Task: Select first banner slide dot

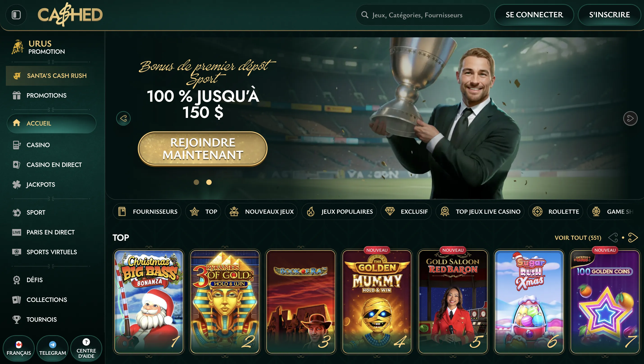Action: point(196,182)
